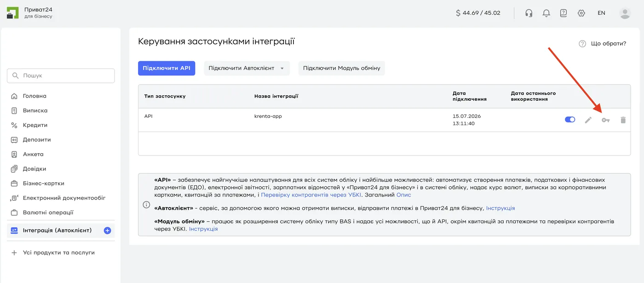Click the Кредити percent icon

click(14, 125)
